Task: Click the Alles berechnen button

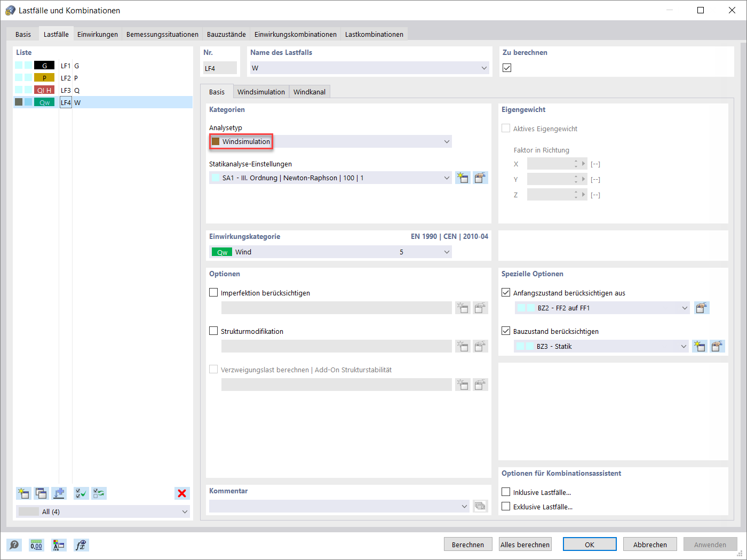Action: pos(525,545)
